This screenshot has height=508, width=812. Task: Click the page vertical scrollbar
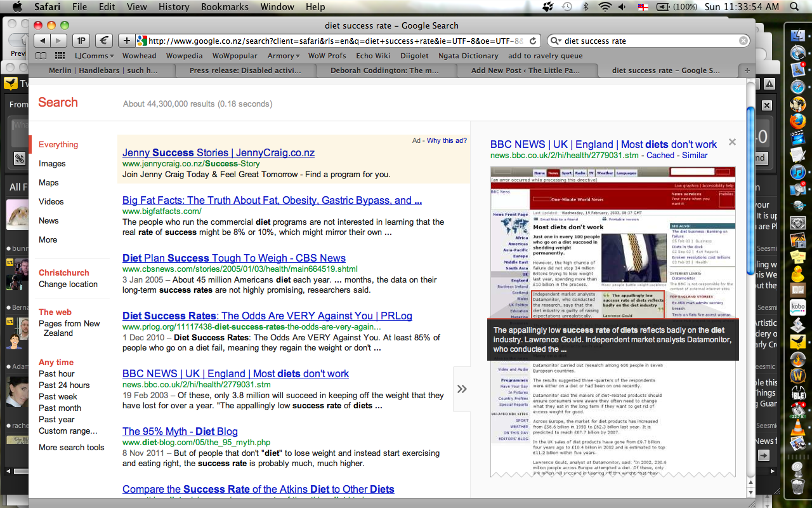750,190
